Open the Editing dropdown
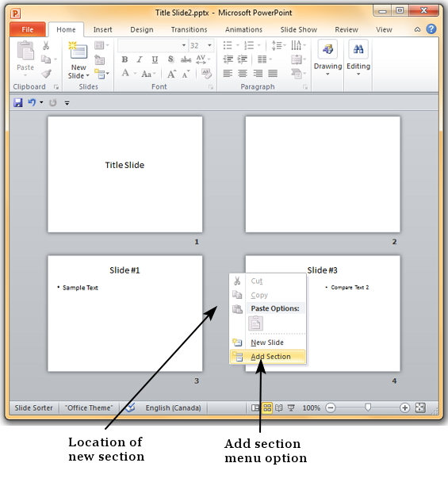 coord(358,59)
